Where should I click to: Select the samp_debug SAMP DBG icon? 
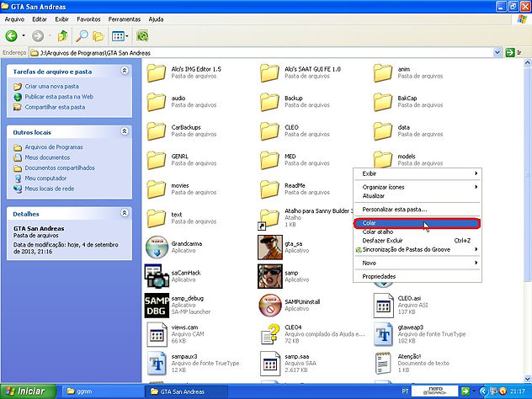coord(157,306)
